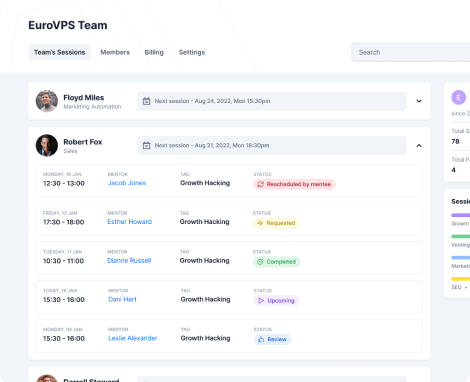Click the Review status badge

pos(272,339)
